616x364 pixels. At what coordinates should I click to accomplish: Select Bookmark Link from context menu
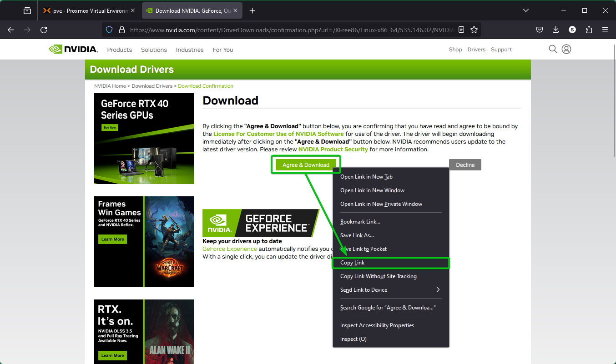pyautogui.click(x=391, y=222)
